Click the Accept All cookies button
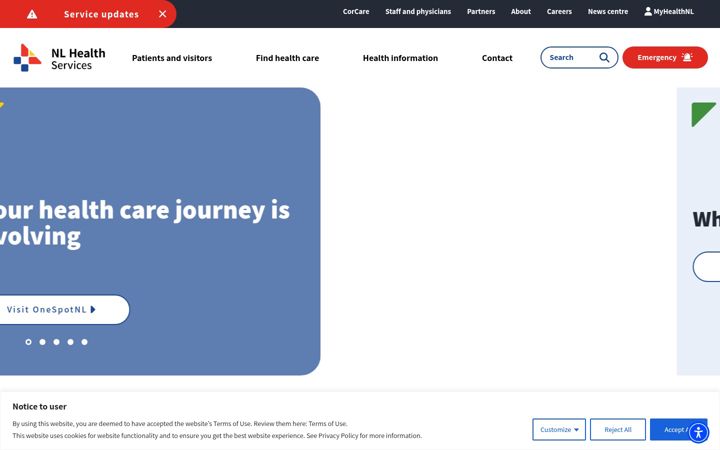720x450 pixels. [679, 429]
